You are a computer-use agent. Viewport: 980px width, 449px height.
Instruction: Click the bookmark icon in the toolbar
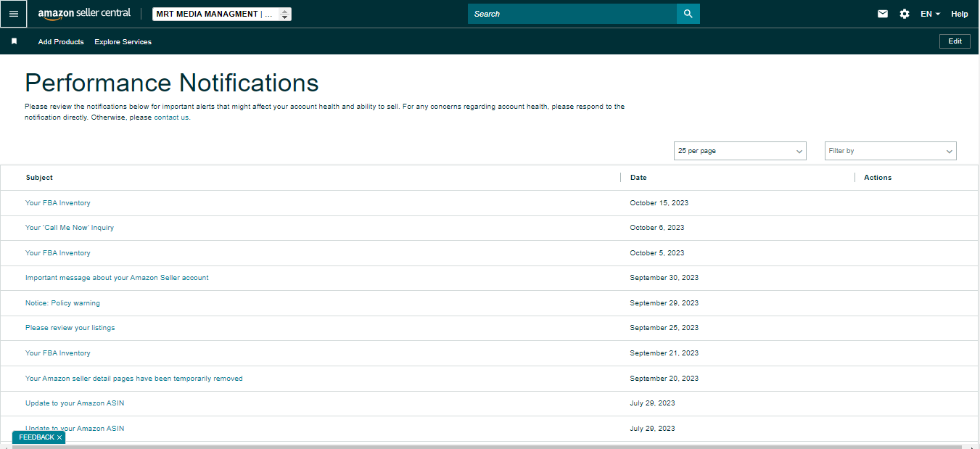[14, 41]
